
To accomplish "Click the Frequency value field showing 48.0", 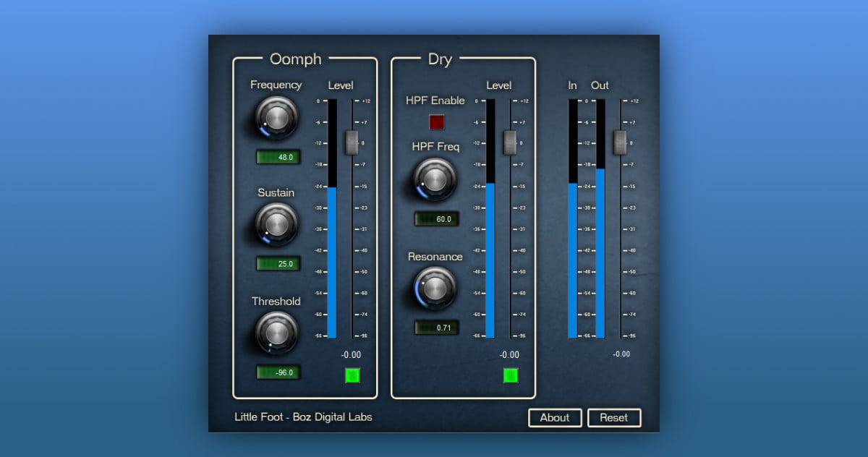I will click(x=278, y=157).
